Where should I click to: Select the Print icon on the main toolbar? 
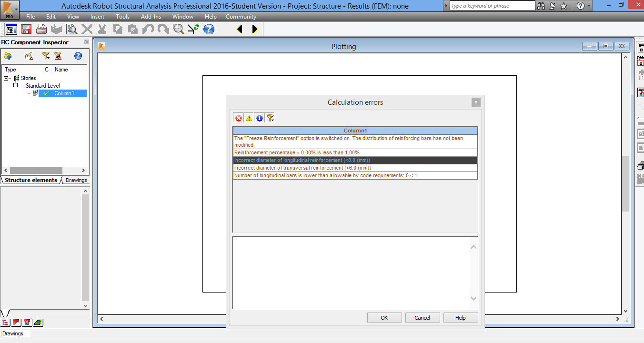(x=41, y=29)
